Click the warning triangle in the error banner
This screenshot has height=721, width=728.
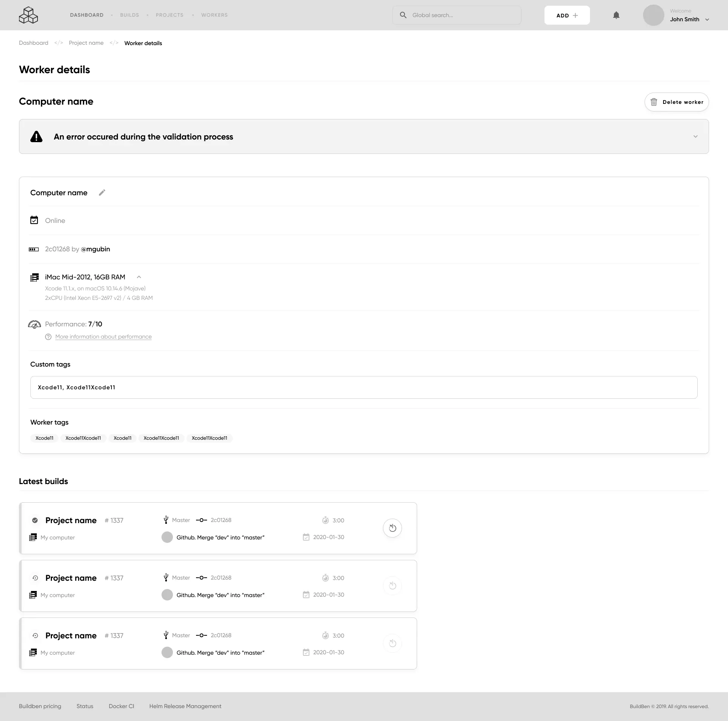[x=36, y=136]
